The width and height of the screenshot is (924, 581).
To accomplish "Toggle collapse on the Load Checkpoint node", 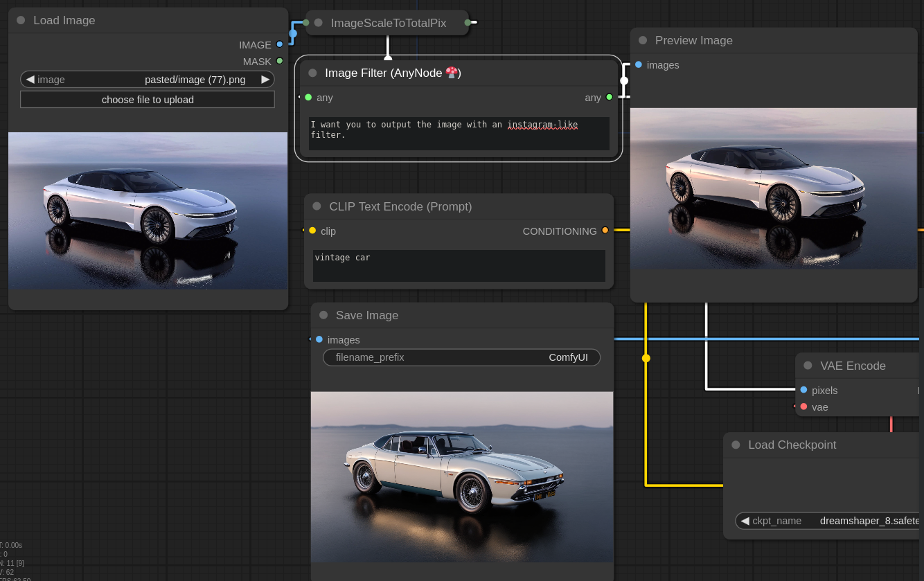I will [x=736, y=445].
